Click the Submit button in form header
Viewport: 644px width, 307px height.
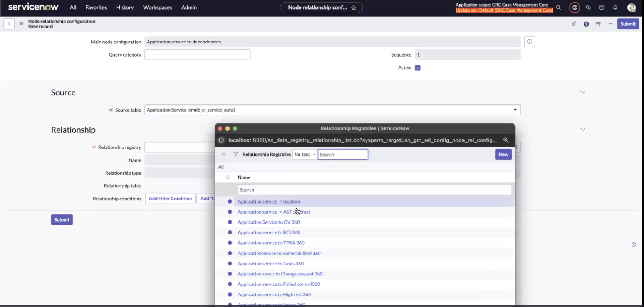628,24
